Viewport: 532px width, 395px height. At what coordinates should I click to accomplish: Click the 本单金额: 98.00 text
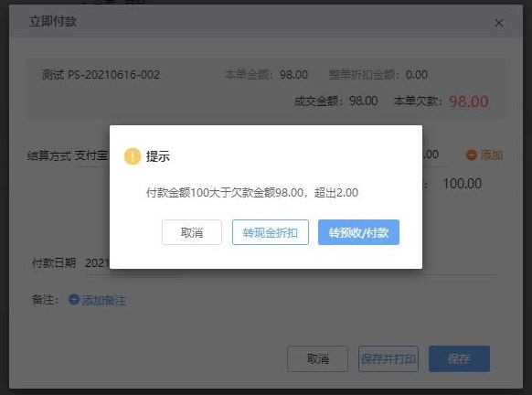point(266,74)
